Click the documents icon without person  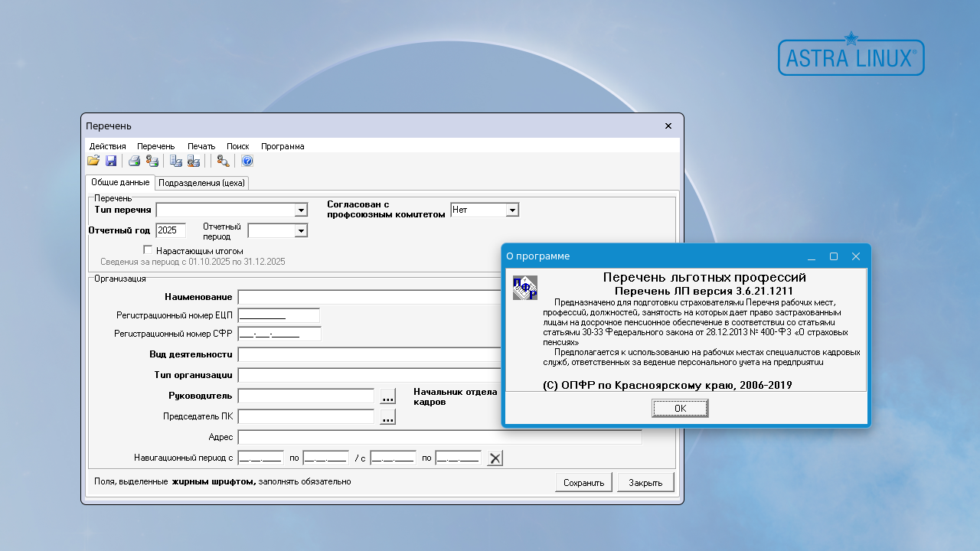(175, 161)
